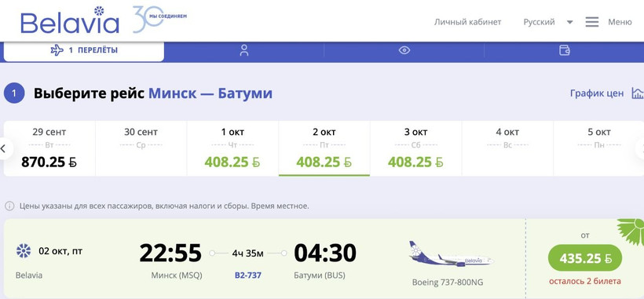Viewport: 644px width, 299px height.
Task: Click the info icon beside price note
Action: click(10, 206)
